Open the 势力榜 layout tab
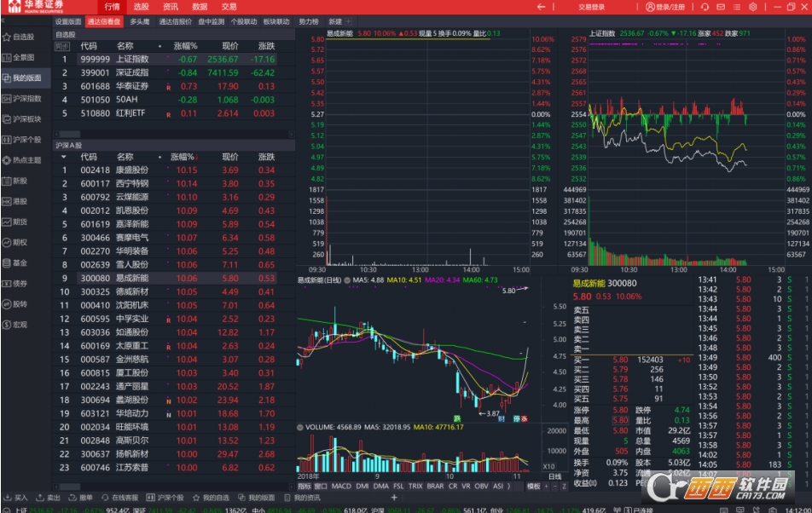The height and width of the screenshot is (513, 812). click(309, 21)
